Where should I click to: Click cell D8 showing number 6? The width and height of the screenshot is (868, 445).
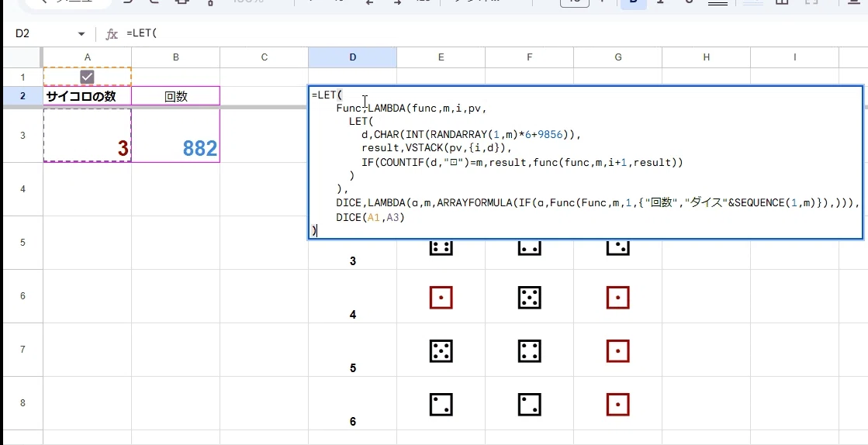click(353, 403)
